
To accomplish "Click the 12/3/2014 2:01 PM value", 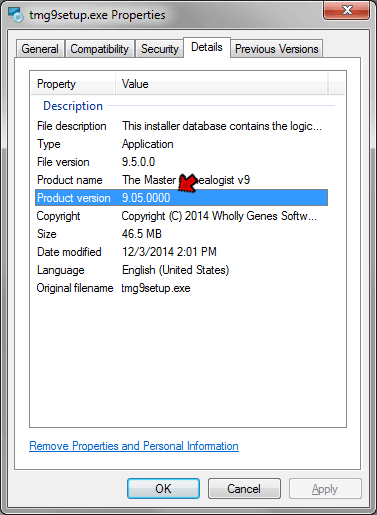I will [169, 252].
